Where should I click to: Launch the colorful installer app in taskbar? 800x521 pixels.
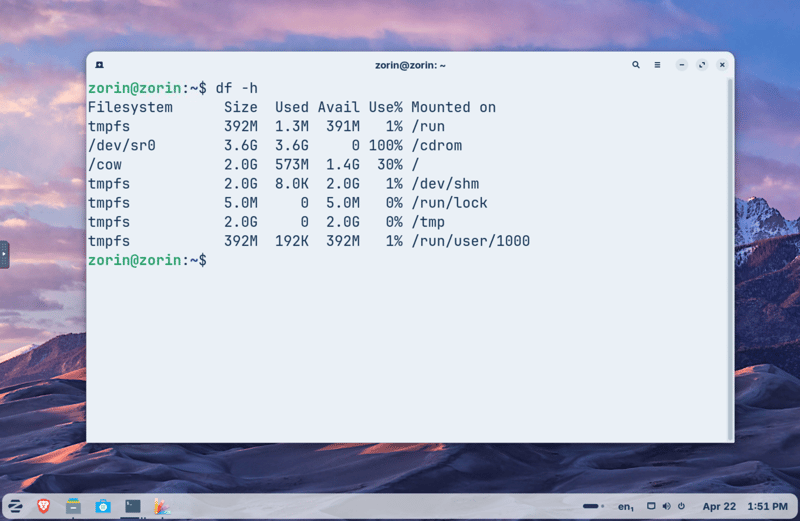pyautogui.click(x=161, y=506)
